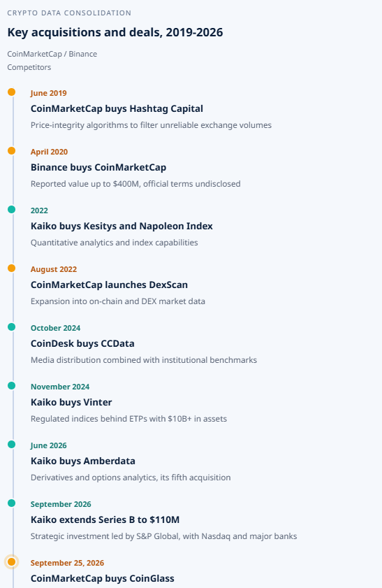Click the October 2024 CoinDesk marker dot
This screenshot has width=382, height=588.
(12, 327)
